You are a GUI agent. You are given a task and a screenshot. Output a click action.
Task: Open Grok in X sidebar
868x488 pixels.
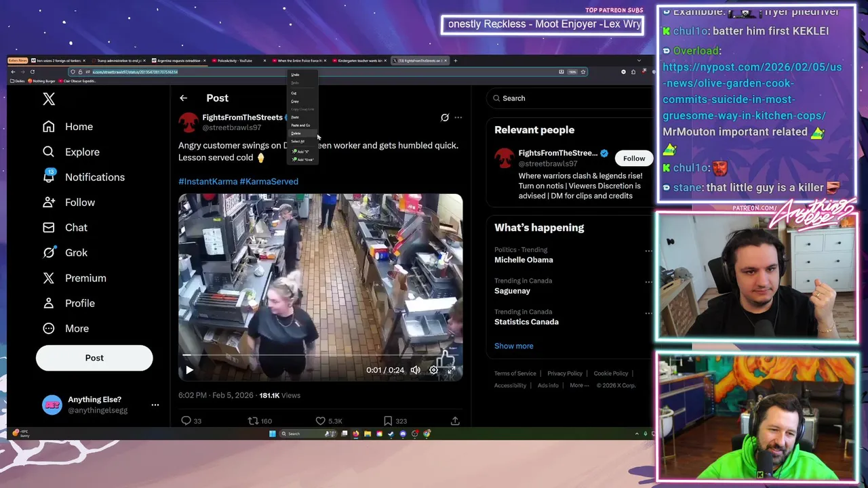pyautogui.click(x=65, y=252)
